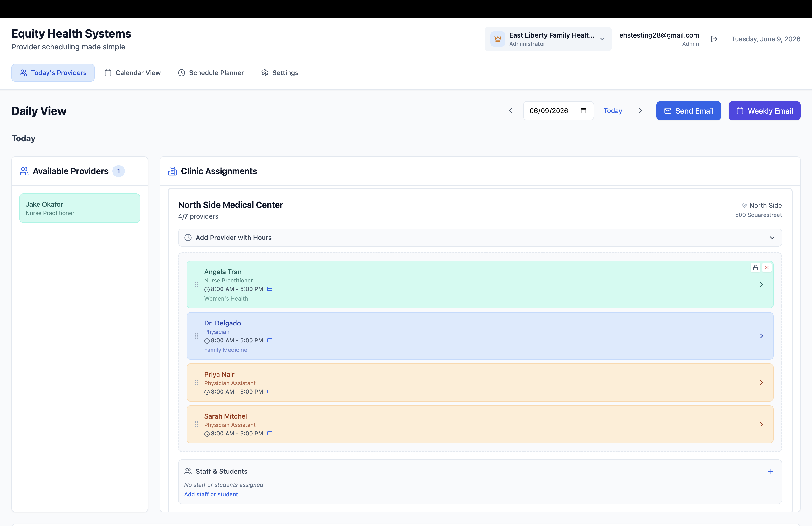
Task: Click the Staff & Students people icon
Action: pos(188,471)
